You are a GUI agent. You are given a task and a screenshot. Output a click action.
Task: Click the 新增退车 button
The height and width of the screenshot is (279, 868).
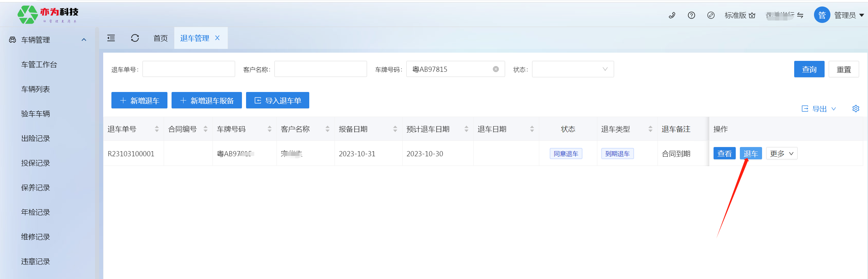point(139,101)
